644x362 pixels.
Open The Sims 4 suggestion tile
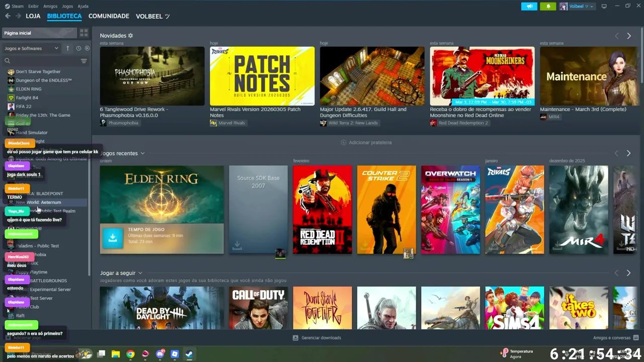pos(515,308)
